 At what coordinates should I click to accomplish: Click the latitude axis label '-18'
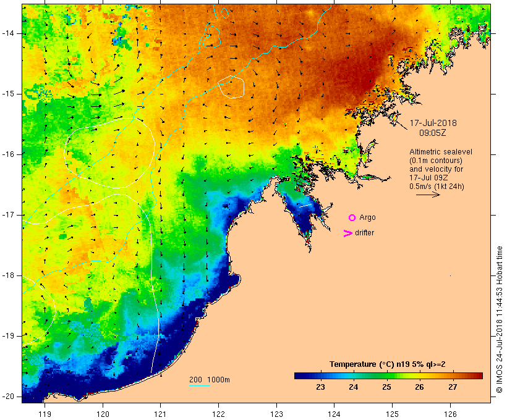(8, 275)
